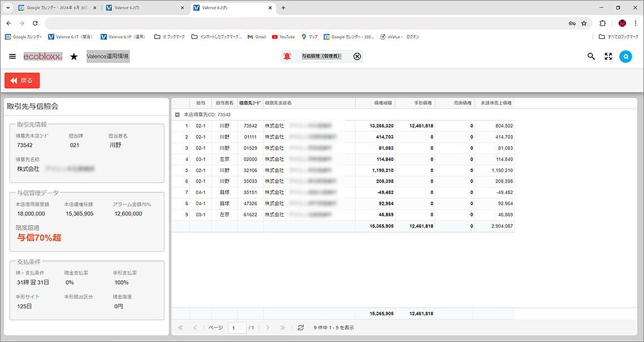Viewport: 644px width, 342px height.
Task: Sort by 手形債権 column header
Action: pyautogui.click(x=415, y=103)
